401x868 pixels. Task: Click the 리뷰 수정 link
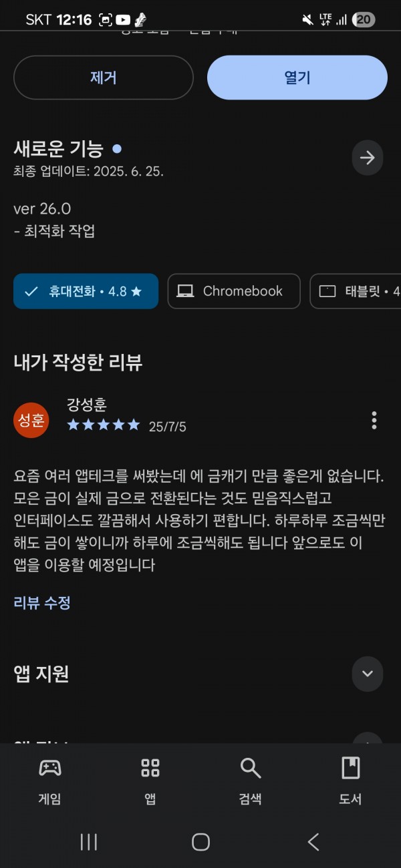click(x=42, y=603)
